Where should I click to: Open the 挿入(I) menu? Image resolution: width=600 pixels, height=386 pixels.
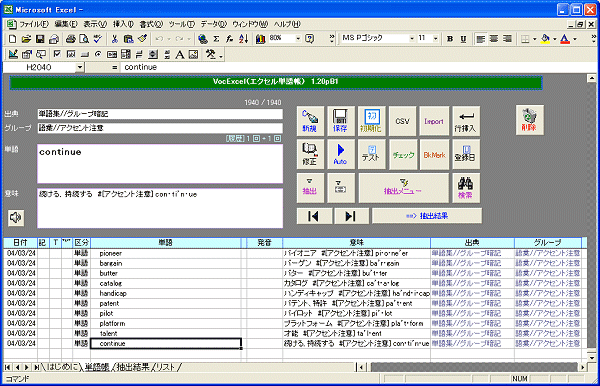123,24
